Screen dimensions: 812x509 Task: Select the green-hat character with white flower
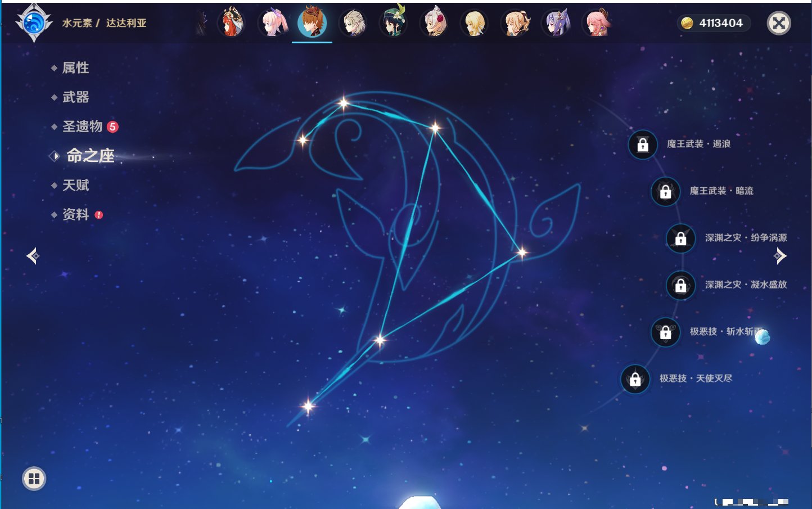pos(393,21)
